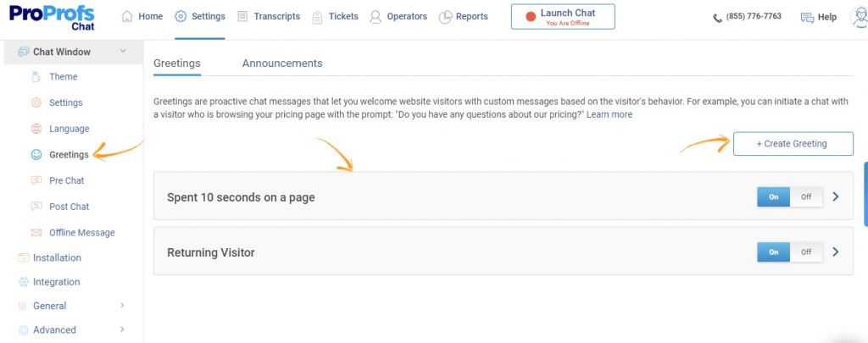
Task: Open the user profile avatar icon
Action: pos(860,17)
